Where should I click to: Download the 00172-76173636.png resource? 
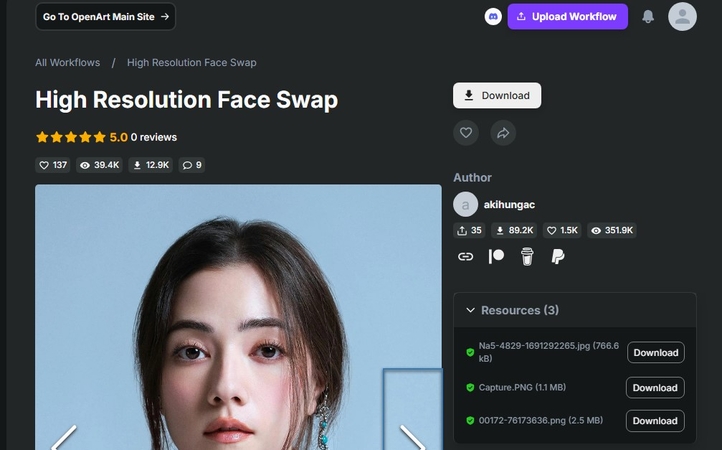[655, 421]
